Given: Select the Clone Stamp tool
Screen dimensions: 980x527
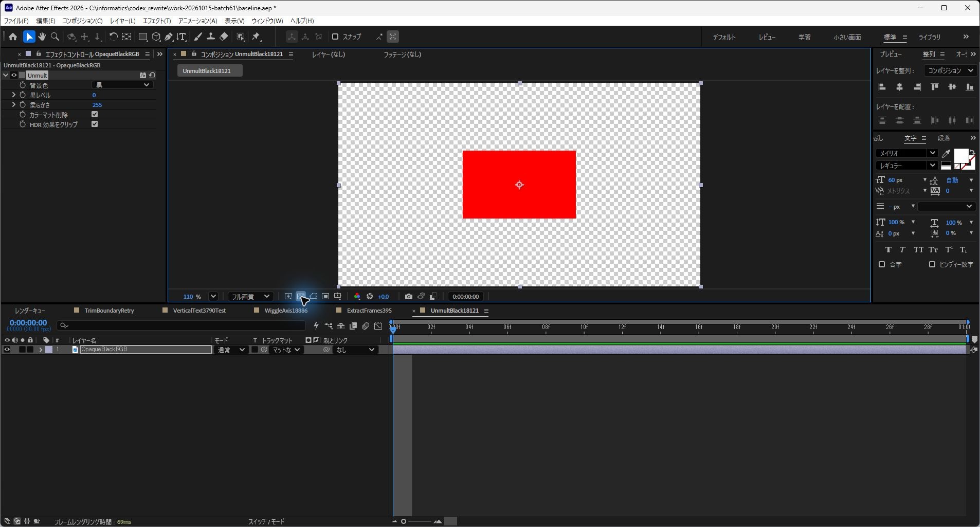Looking at the screenshot, I should pyautogui.click(x=210, y=37).
